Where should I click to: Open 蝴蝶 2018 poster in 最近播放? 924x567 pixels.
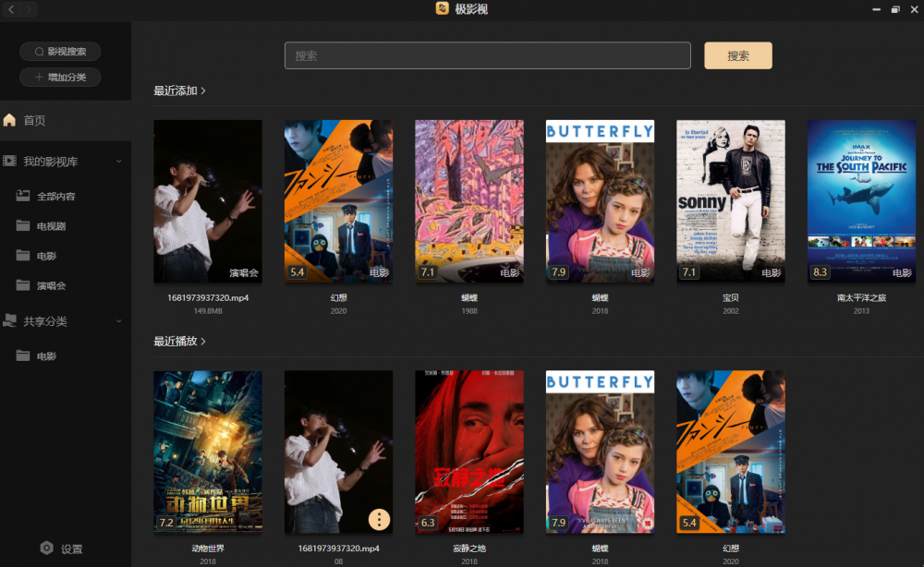point(600,452)
